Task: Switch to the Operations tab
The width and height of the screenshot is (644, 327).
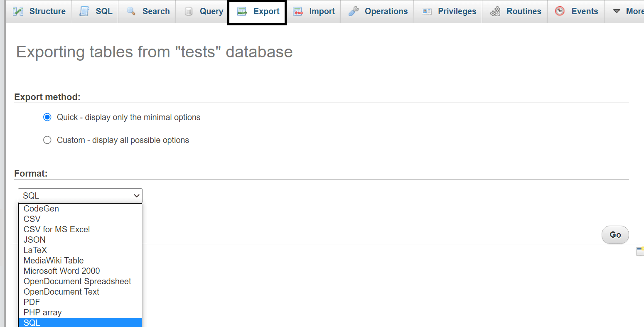Action: (378, 11)
